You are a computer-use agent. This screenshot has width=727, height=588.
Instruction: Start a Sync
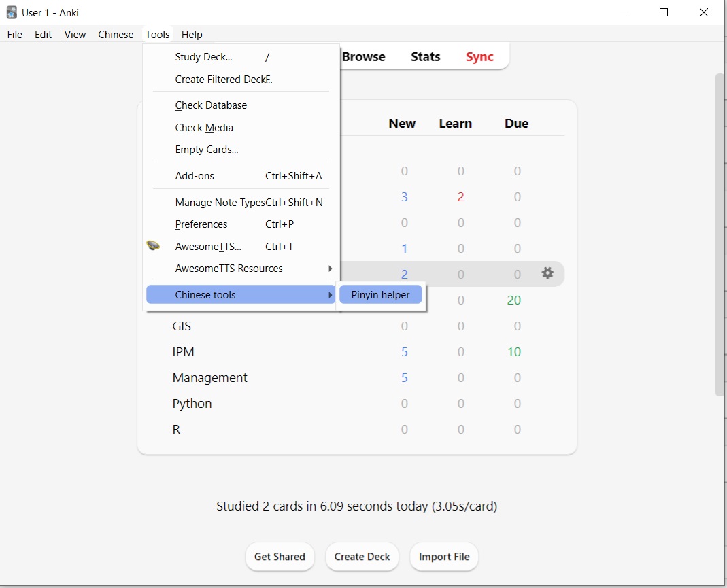[479, 56]
